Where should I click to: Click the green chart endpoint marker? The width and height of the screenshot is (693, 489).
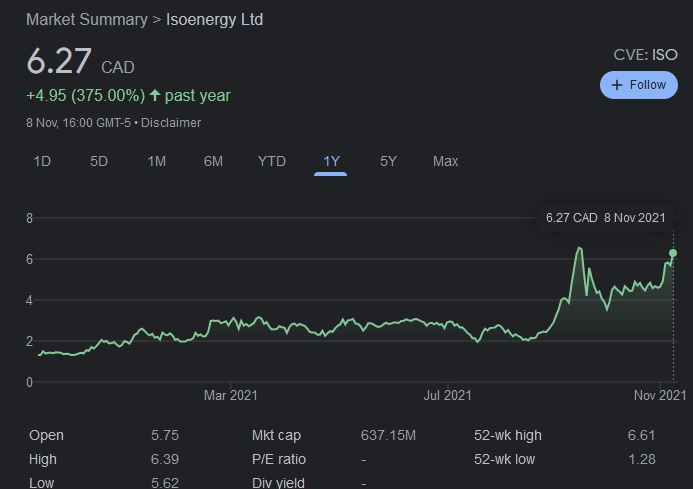coord(673,253)
